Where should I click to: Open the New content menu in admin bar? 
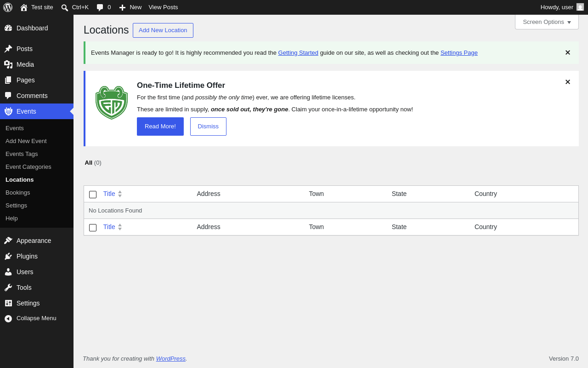point(130,7)
